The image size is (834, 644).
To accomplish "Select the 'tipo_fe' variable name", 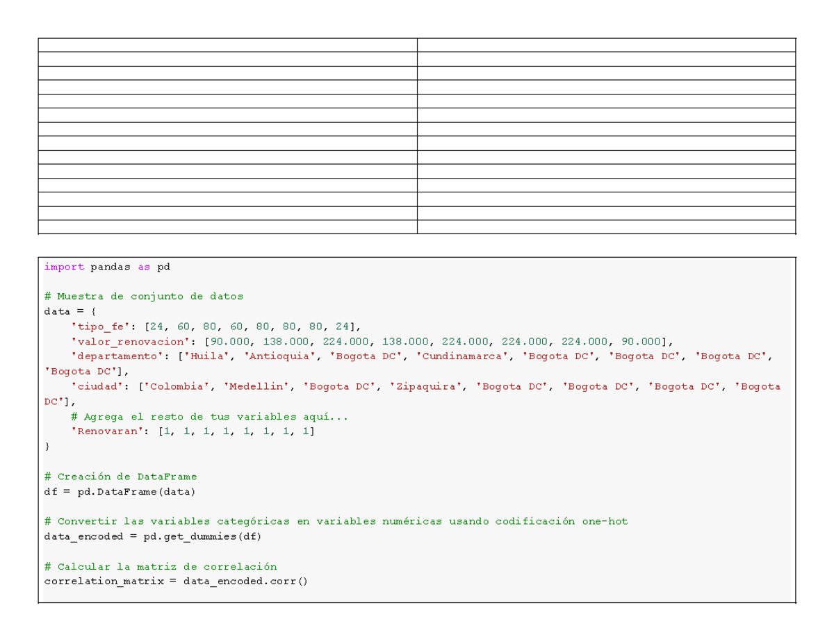I will click(x=97, y=326).
